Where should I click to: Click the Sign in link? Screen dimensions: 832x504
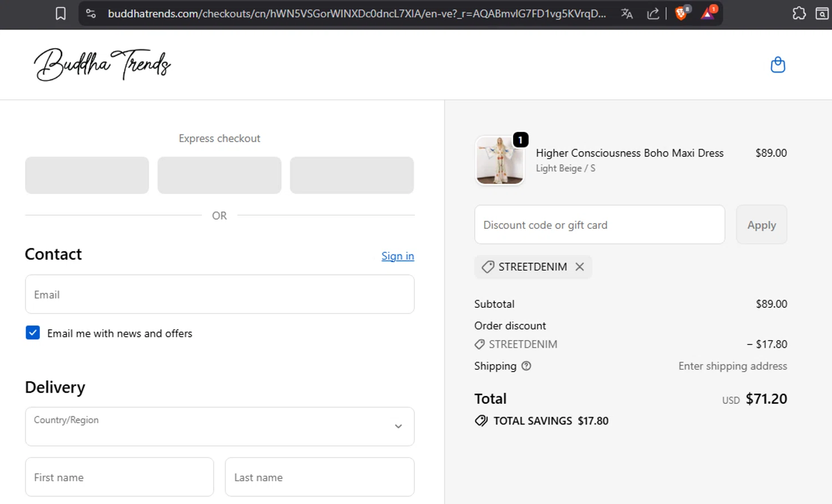point(398,256)
